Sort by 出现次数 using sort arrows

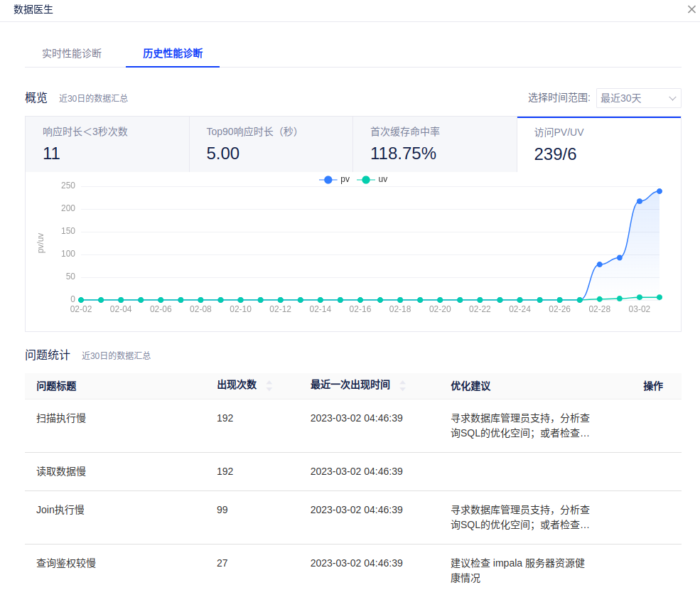click(x=269, y=386)
